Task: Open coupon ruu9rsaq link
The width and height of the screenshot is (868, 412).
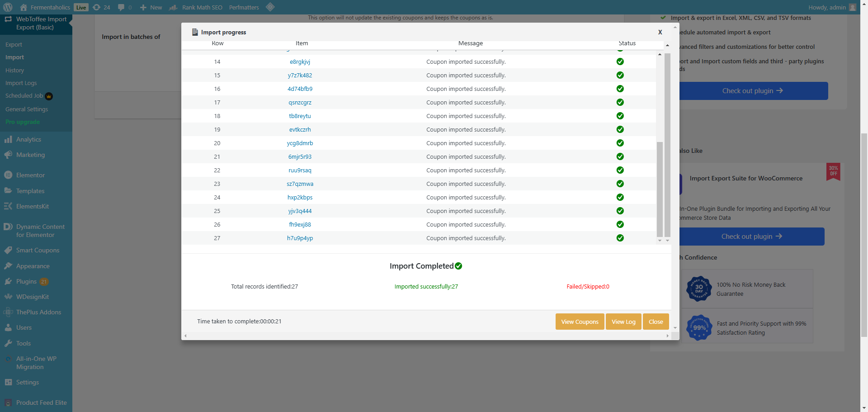Action: pos(300,170)
